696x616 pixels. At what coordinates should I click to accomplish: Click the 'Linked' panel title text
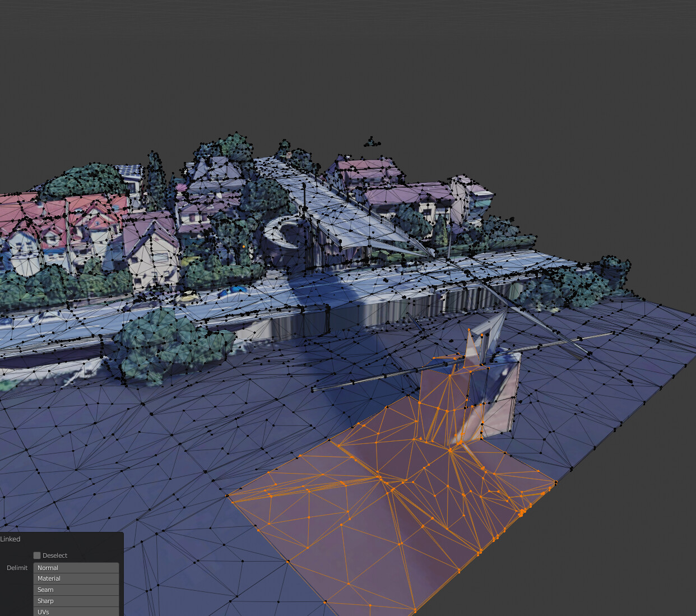[x=10, y=539]
